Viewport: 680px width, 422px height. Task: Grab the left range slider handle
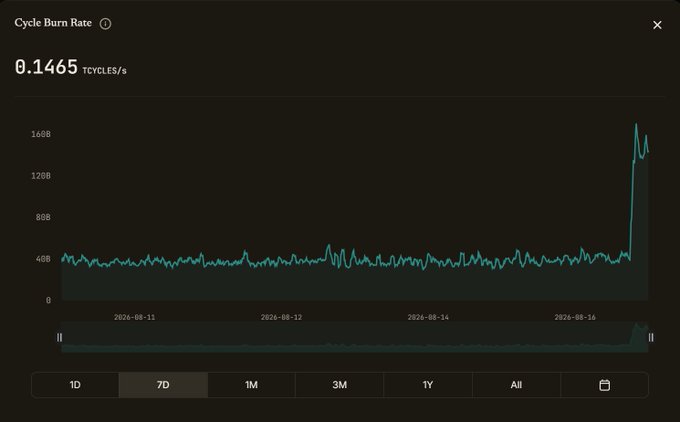[x=59, y=337]
